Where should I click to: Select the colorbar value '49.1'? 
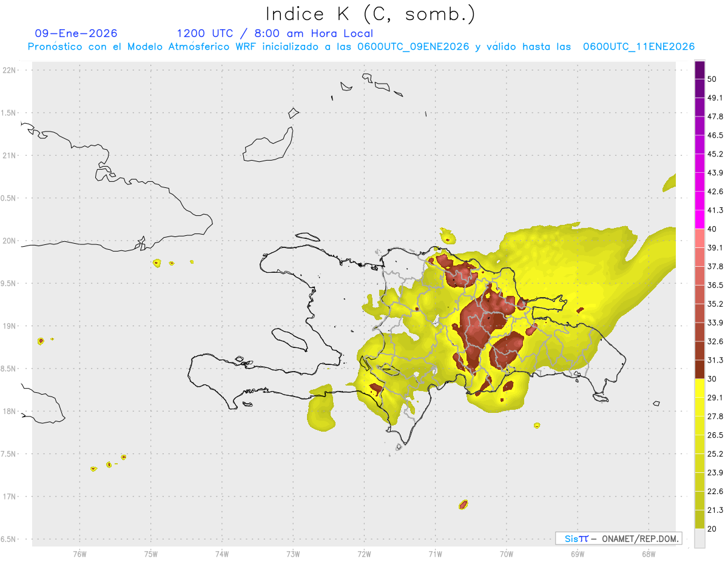715,98
